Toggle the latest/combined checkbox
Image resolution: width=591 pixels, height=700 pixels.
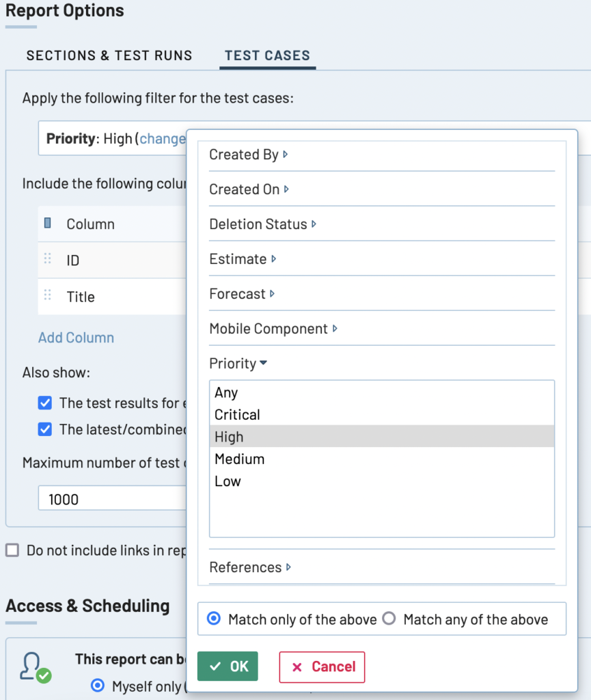45,430
